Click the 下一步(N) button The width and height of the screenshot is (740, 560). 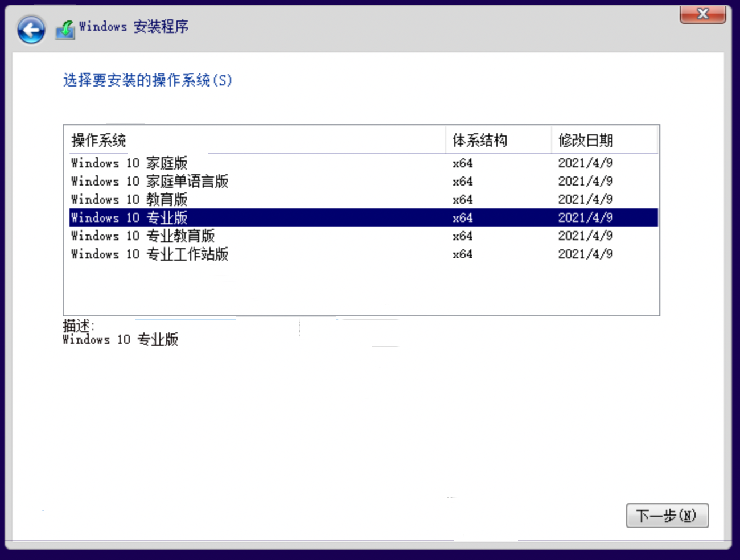click(667, 516)
